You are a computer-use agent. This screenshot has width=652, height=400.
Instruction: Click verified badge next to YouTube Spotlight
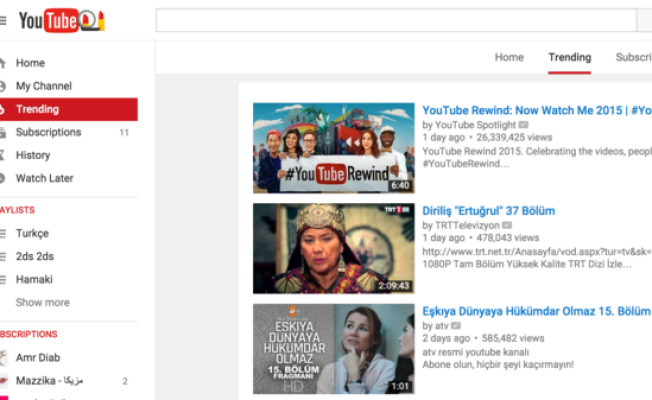click(524, 125)
